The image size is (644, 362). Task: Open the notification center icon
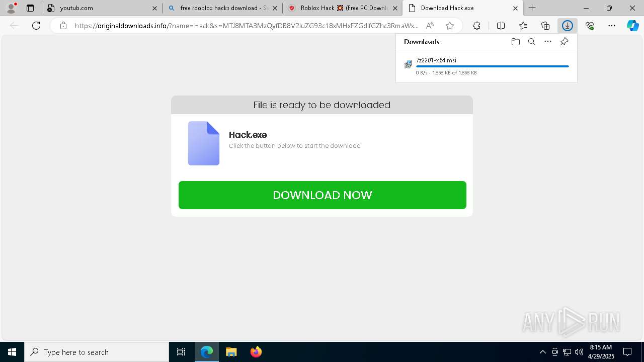click(x=627, y=352)
